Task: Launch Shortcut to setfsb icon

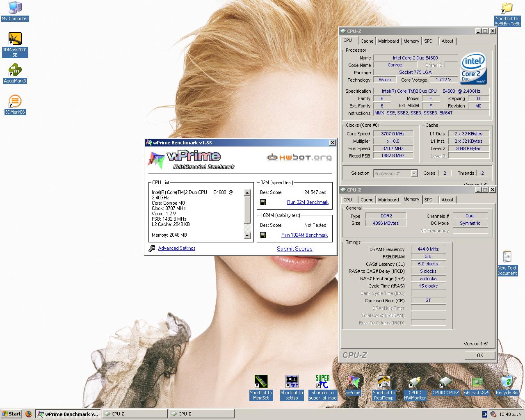Action: 292,388
